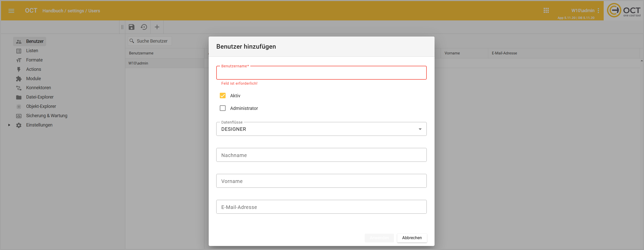644x250 pixels.
Task: Click the save icon in toolbar
Action: click(132, 27)
